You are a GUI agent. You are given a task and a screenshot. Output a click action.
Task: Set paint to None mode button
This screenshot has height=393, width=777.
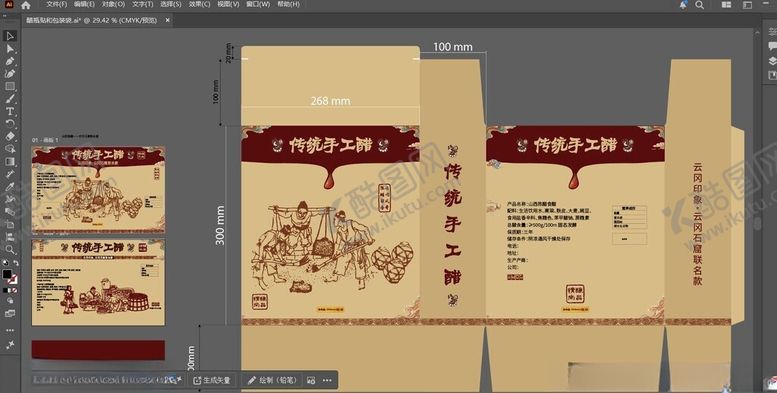(x=15, y=290)
